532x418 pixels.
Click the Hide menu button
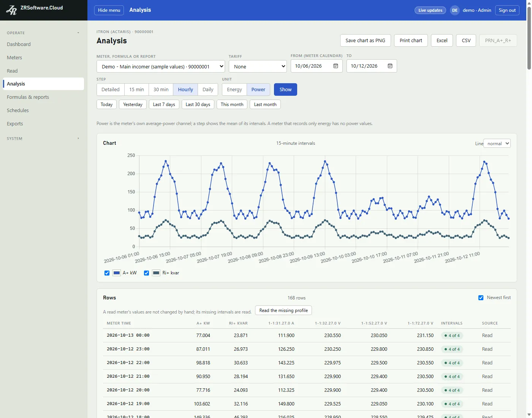pyautogui.click(x=109, y=10)
